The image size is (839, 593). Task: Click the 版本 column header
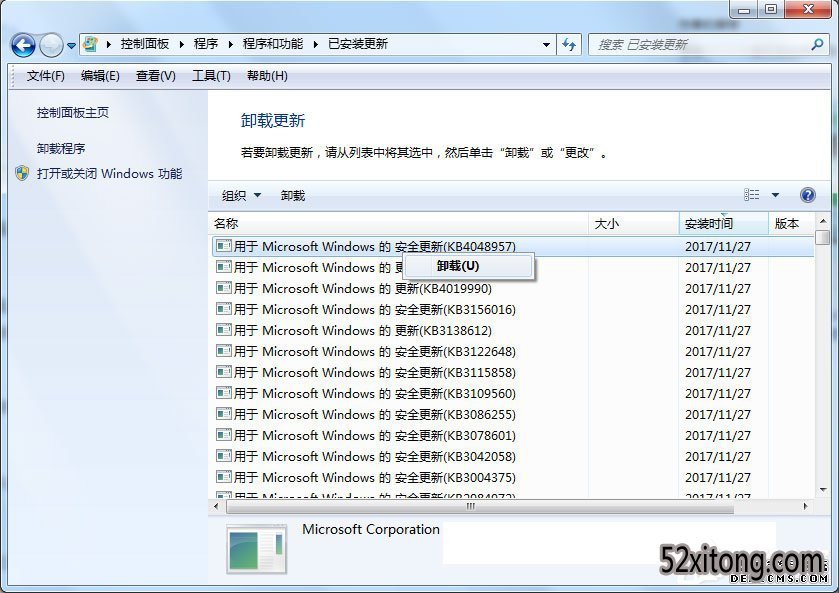(x=791, y=224)
